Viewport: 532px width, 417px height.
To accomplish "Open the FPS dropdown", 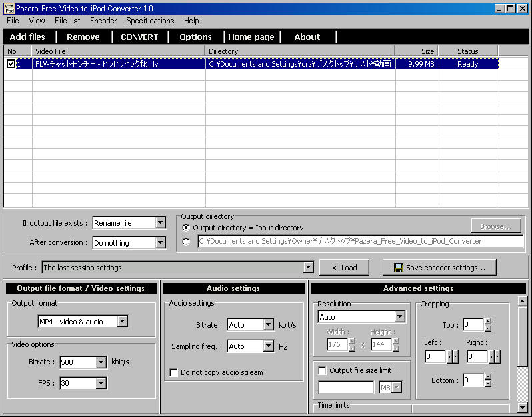I will click(101, 383).
